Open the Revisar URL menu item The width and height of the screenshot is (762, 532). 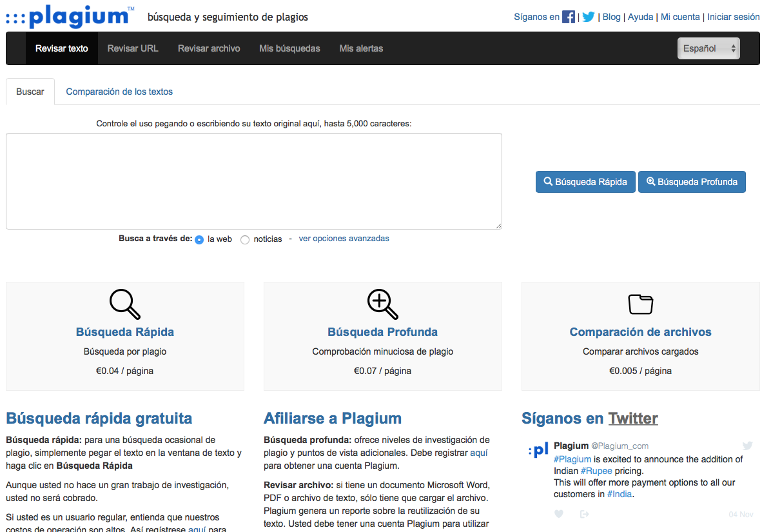[x=133, y=48]
